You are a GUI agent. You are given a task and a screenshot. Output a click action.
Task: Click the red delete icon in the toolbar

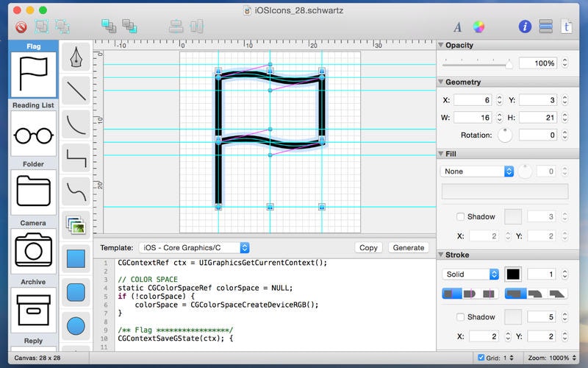point(21,26)
